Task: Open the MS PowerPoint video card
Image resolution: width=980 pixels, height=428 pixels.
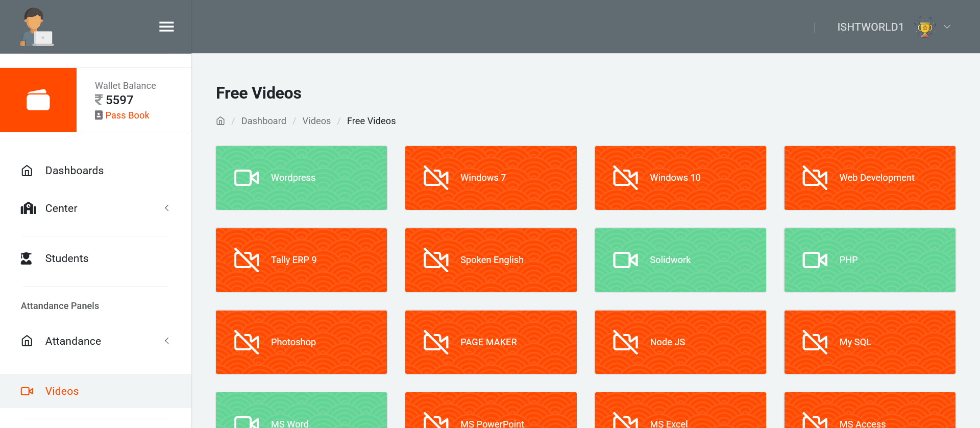Action: [x=491, y=410]
